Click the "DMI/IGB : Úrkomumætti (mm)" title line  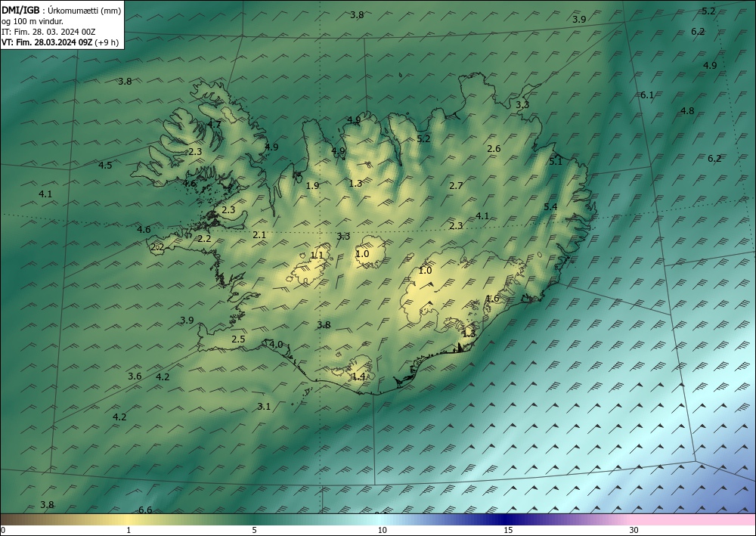click(61, 10)
